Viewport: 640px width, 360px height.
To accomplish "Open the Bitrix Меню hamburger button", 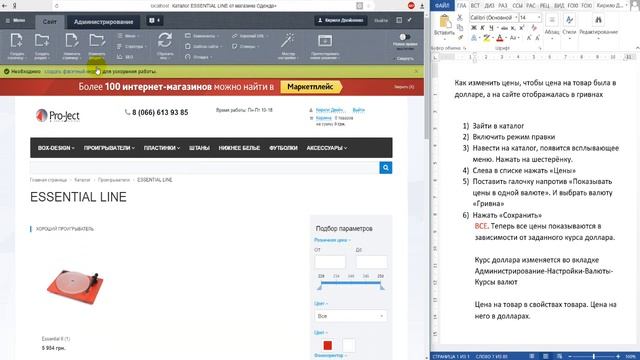I will coord(16,20).
